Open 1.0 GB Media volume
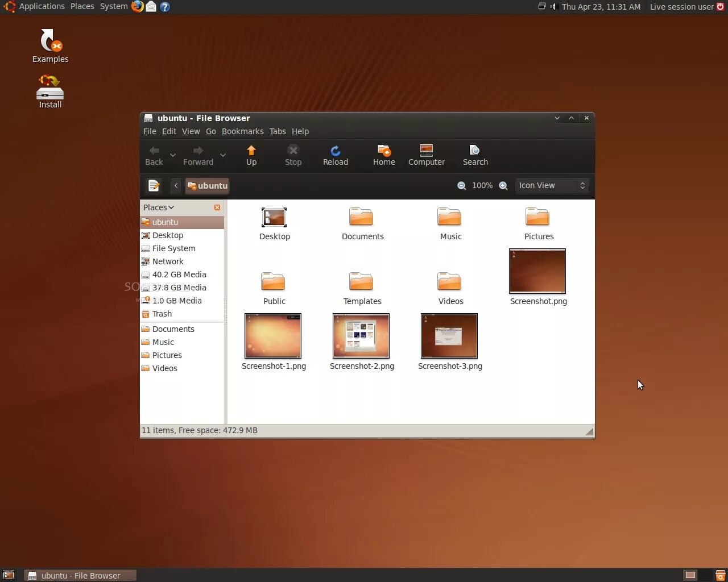The height and width of the screenshot is (582, 728). click(x=182, y=301)
